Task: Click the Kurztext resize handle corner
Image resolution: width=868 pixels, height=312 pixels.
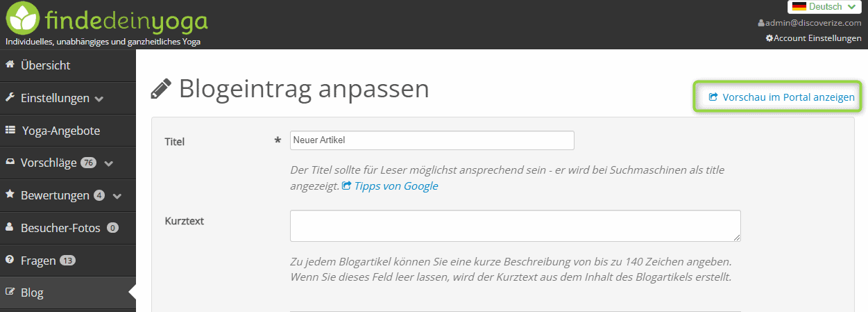Action: coord(737,238)
